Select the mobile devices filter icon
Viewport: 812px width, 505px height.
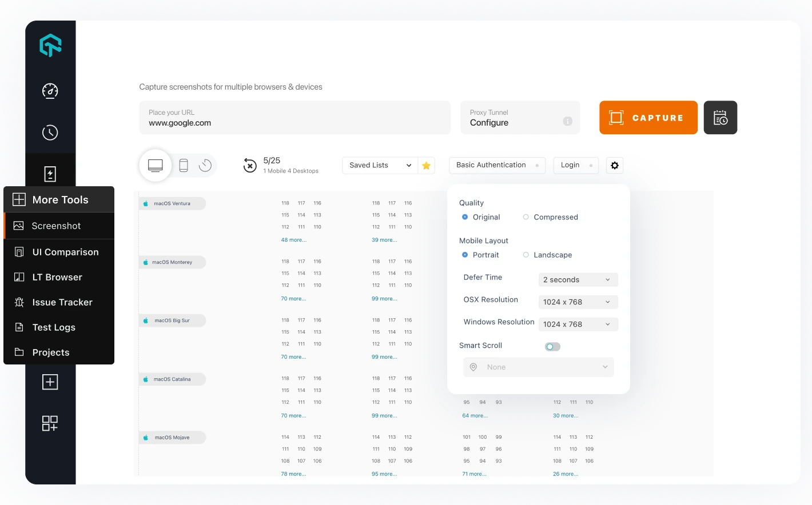(x=183, y=165)
